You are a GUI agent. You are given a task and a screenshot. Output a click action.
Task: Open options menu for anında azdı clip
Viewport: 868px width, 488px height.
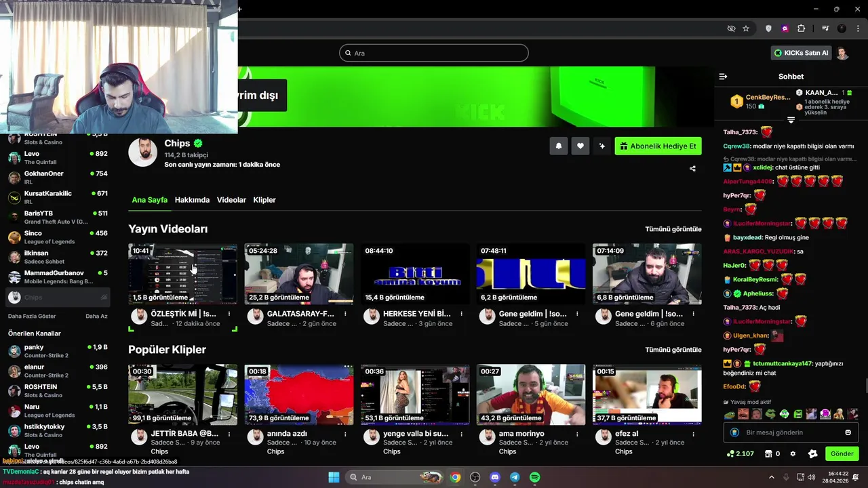tap(345, 434)
